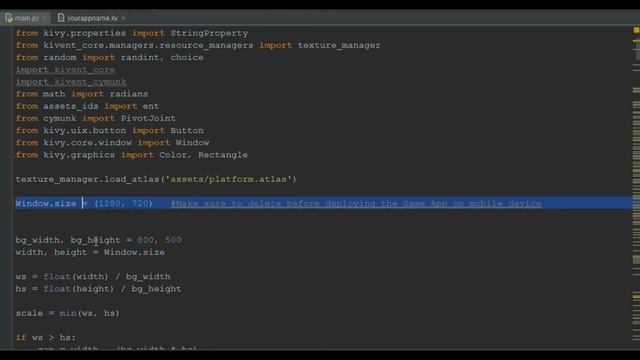The image size is (640, 360).
Task: Click 'assets_ids' module name
Action: (x=71, y=106)
